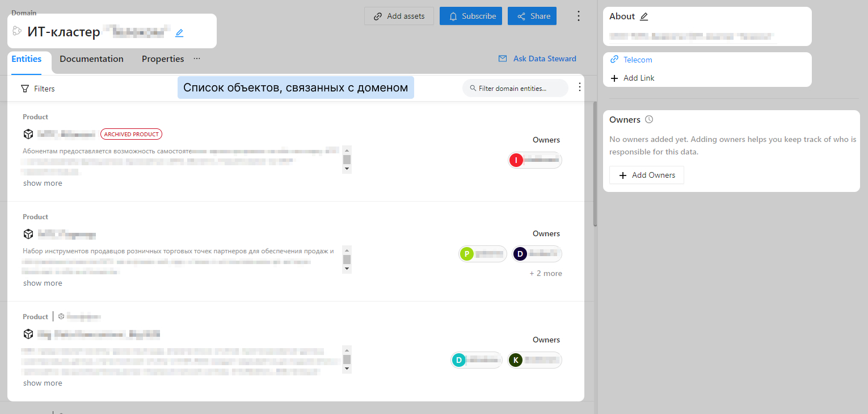Click the Filter domain entities search field
The height and width of the screenshot is (414, 868).
pos(515,88)
